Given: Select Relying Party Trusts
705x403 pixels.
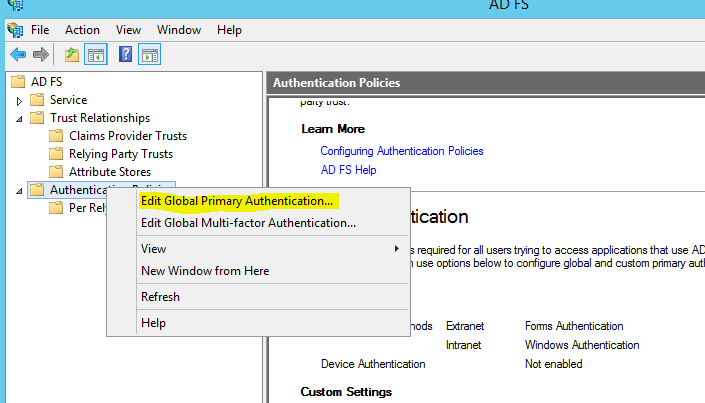Looking at the screenshot, I should pyautogui.click(x=120, y=154).
